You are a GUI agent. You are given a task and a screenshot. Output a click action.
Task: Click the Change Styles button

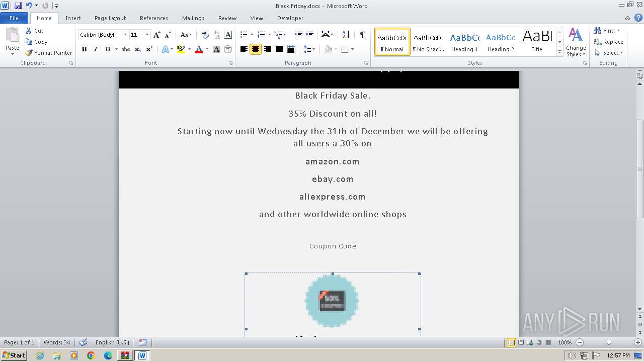[x=576, y=42]
